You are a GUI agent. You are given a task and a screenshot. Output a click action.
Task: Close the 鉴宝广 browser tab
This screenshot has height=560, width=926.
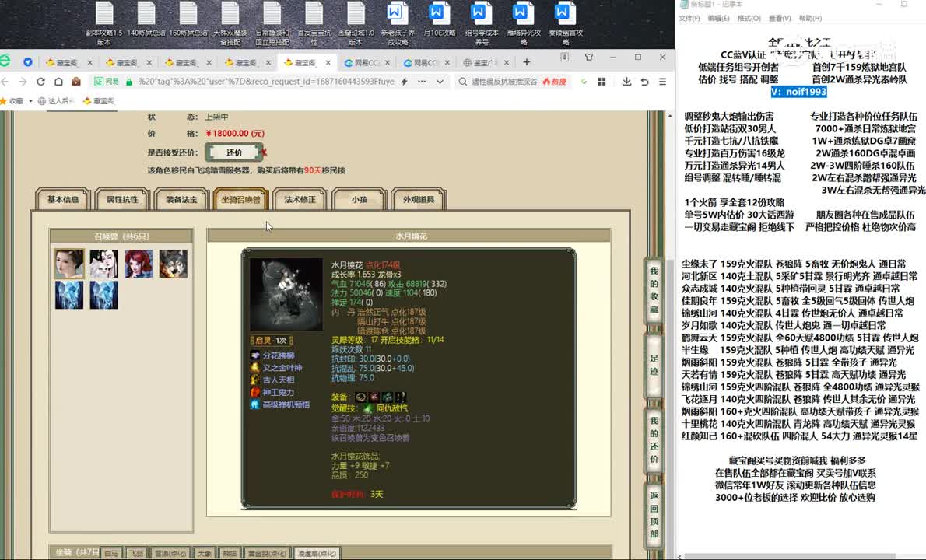[x=507, y=62]
